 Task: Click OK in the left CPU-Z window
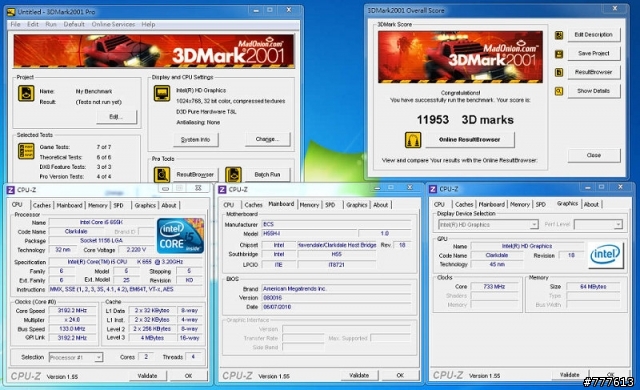click(x=189, y=376)
